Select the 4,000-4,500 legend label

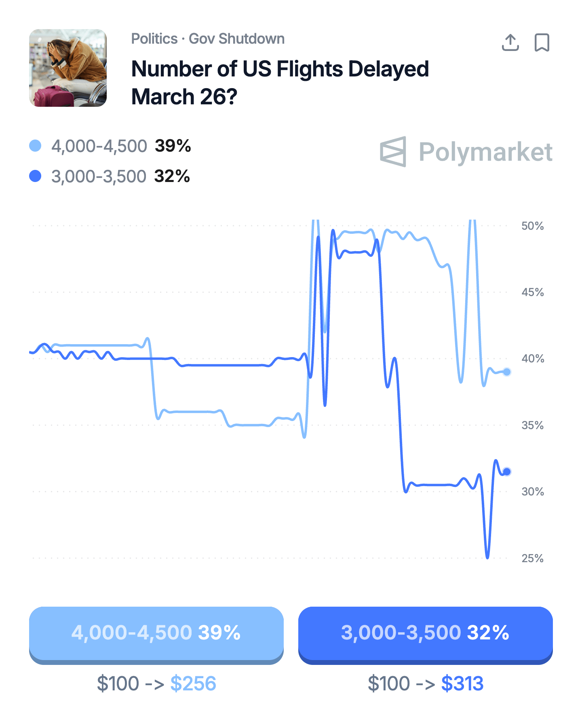pyautogui.click(x=99, y=146)
